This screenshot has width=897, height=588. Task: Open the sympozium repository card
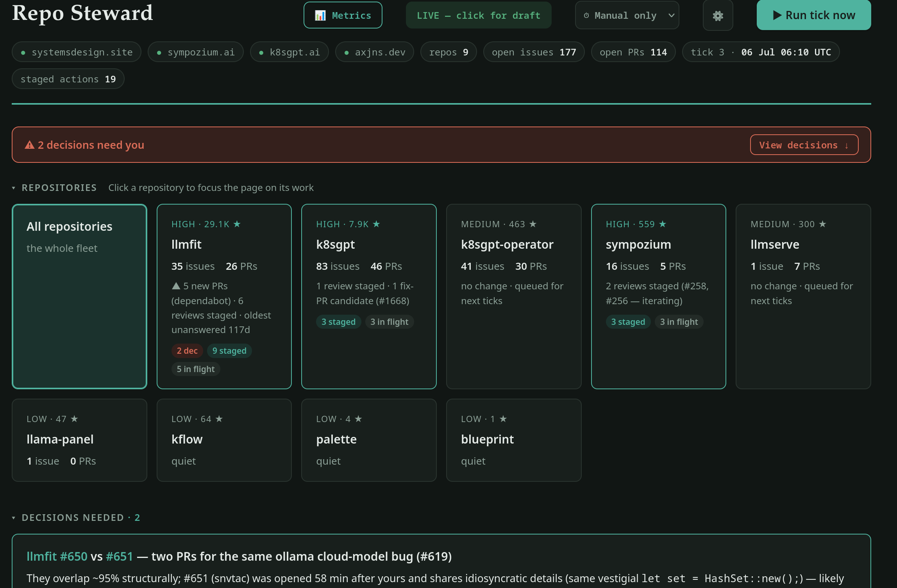659,296
